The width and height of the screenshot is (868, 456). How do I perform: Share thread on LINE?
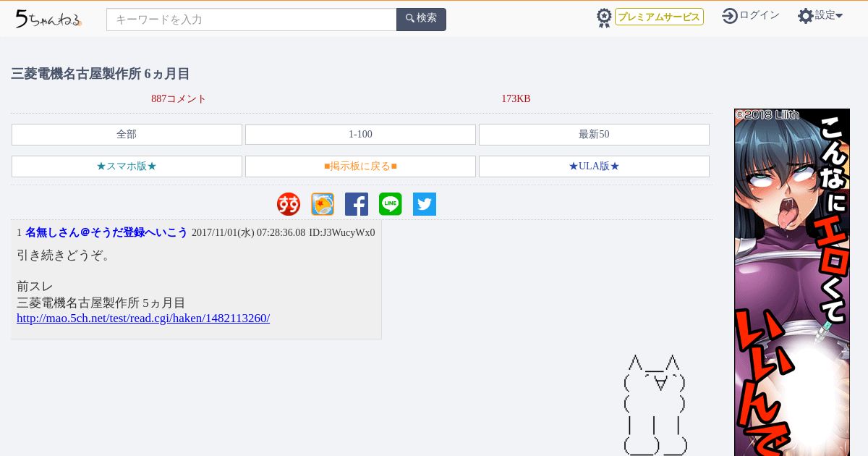click(x=391, y=204)
